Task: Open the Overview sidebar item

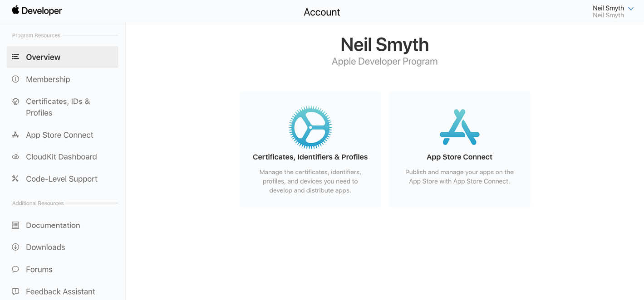Action: 63,57
